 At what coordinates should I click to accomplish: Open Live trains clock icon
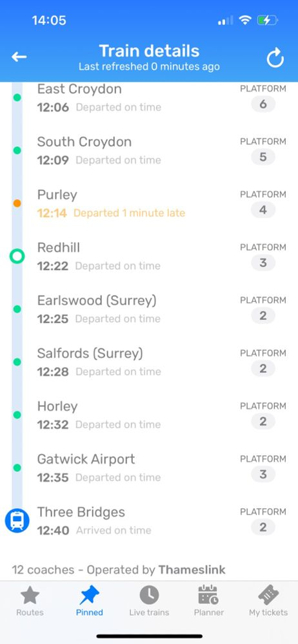149,594
